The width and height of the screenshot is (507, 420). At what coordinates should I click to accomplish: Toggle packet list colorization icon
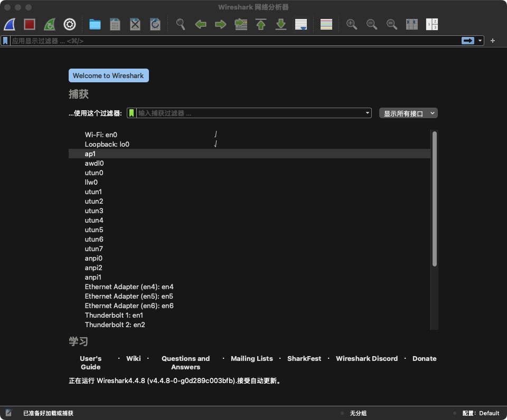point(326,24)
